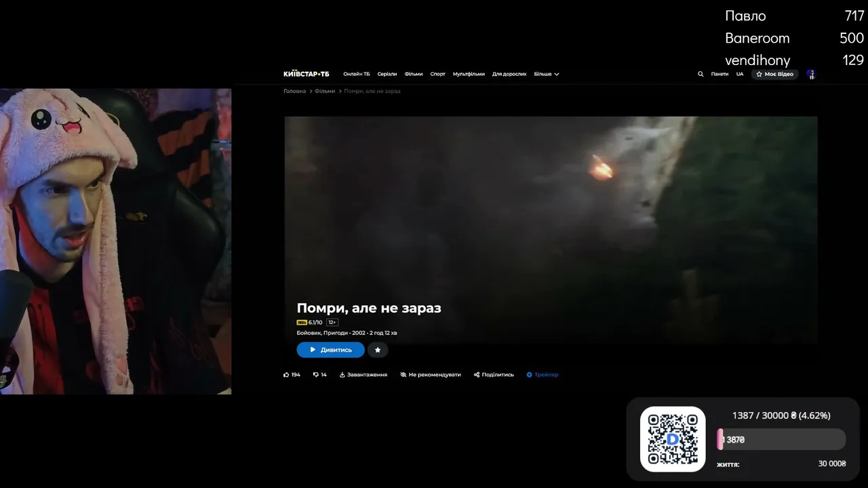Go to Головна in the breadcrumb
The height and width of the screenshot is (488, 868).
[295, 91]
